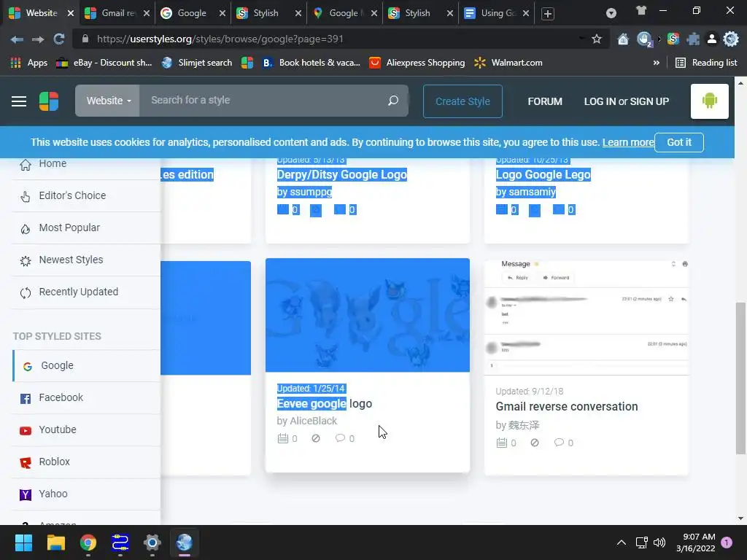The image size is (747, 560).
Task: Click the browser home icon
Action: (x=623, y=39)
